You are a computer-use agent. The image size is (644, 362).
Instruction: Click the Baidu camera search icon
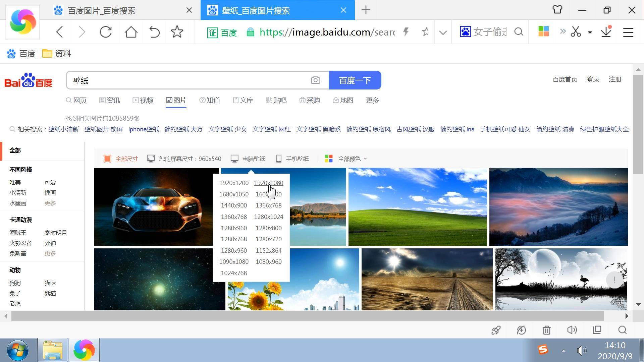[316, 80]
